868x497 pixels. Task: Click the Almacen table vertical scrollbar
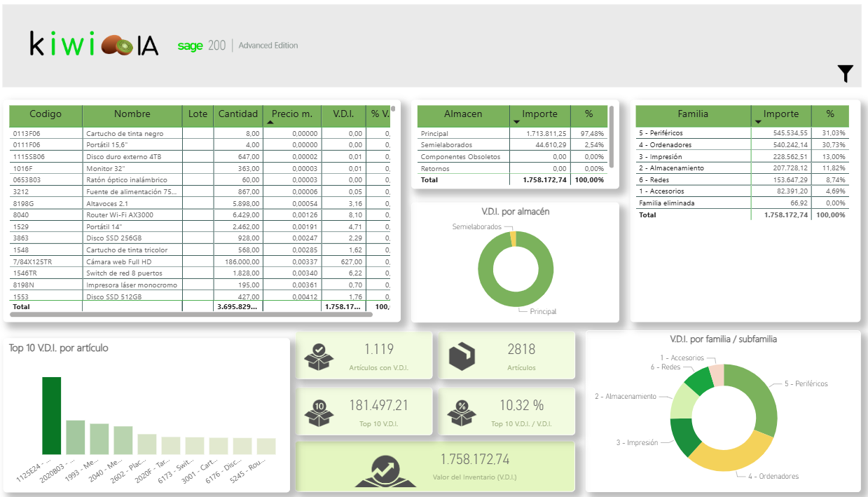612,137
